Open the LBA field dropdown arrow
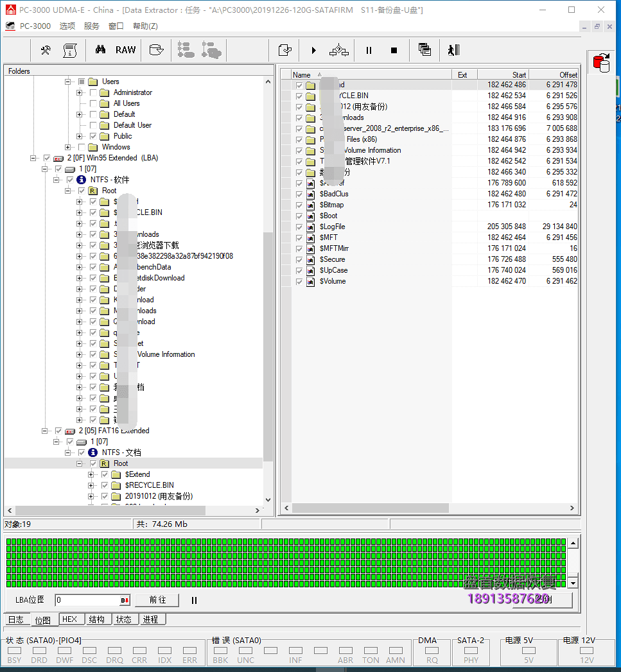The image size is (621, 672). click(x=125, y=600)
